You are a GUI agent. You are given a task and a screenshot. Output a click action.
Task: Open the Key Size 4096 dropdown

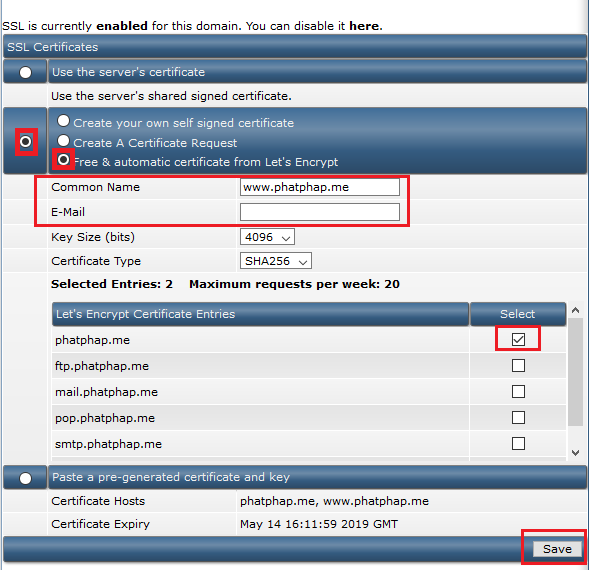[267, 237]
